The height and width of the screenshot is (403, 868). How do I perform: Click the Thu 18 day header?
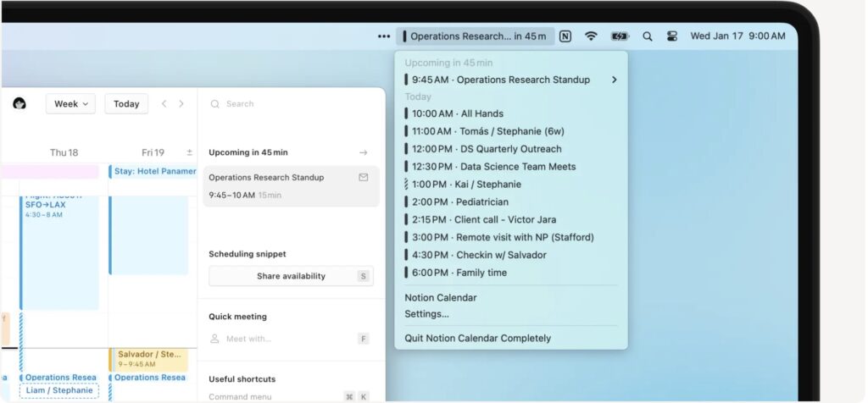(64, 152)
